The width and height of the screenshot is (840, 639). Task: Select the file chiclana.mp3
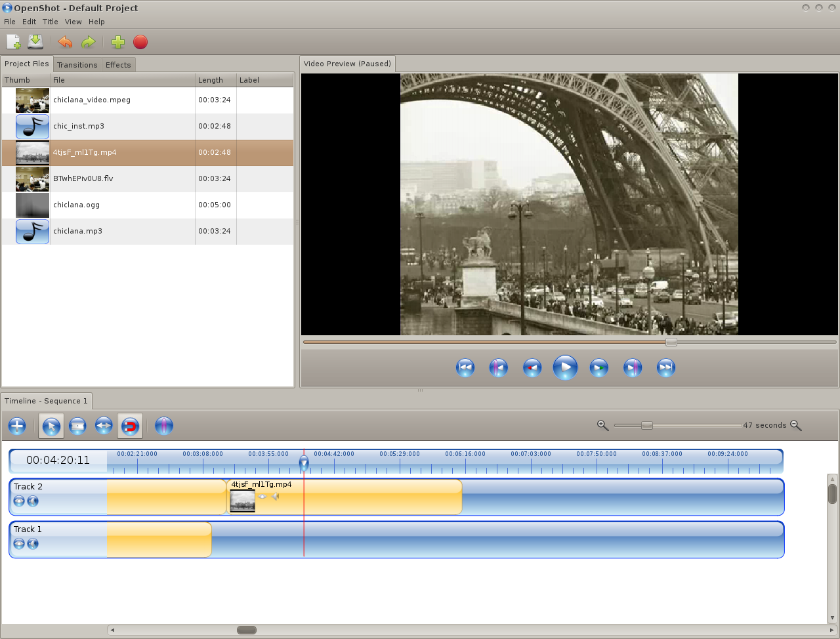point(148,232)
